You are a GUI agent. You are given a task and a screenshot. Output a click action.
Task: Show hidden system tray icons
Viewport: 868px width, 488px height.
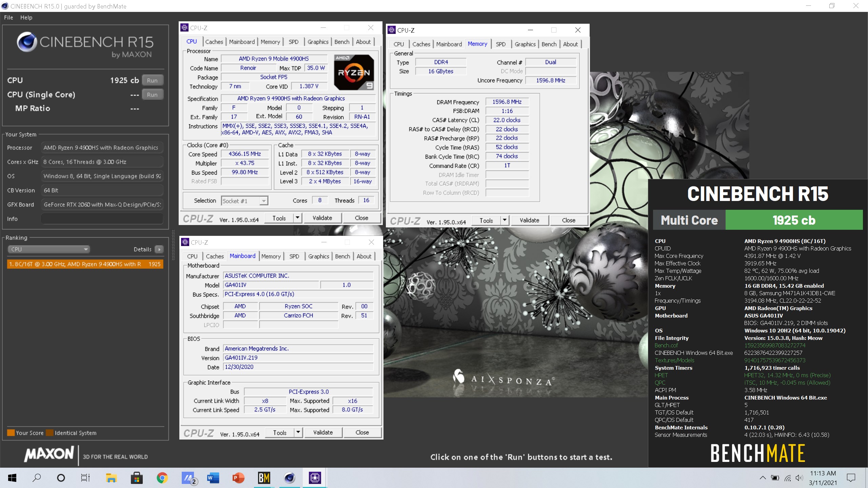tap(763, 478)
